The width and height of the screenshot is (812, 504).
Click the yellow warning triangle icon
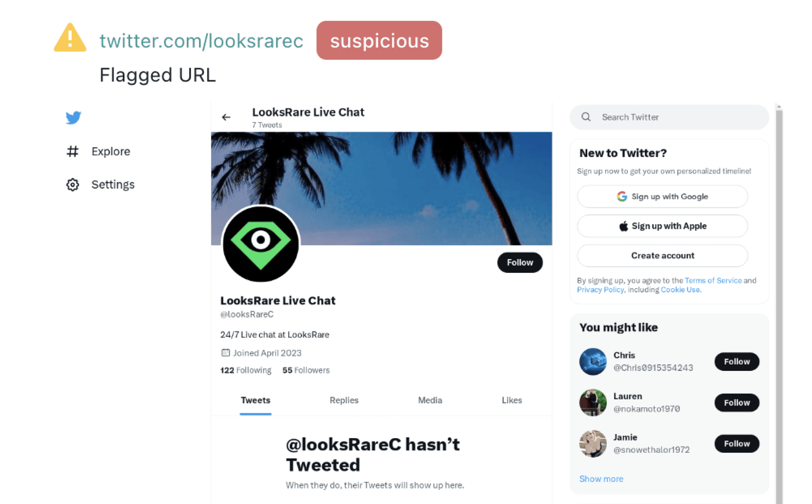pos(70,38)
